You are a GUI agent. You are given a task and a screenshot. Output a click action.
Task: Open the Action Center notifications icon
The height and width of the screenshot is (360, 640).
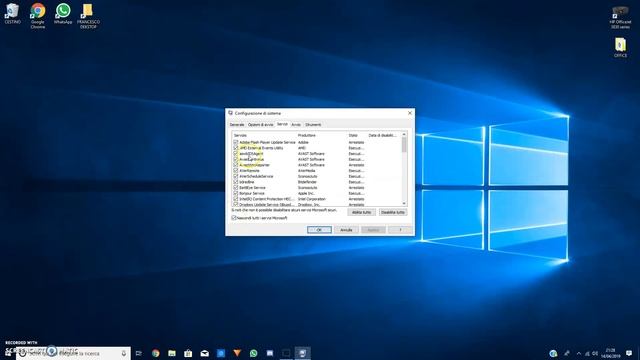[629, 353]
